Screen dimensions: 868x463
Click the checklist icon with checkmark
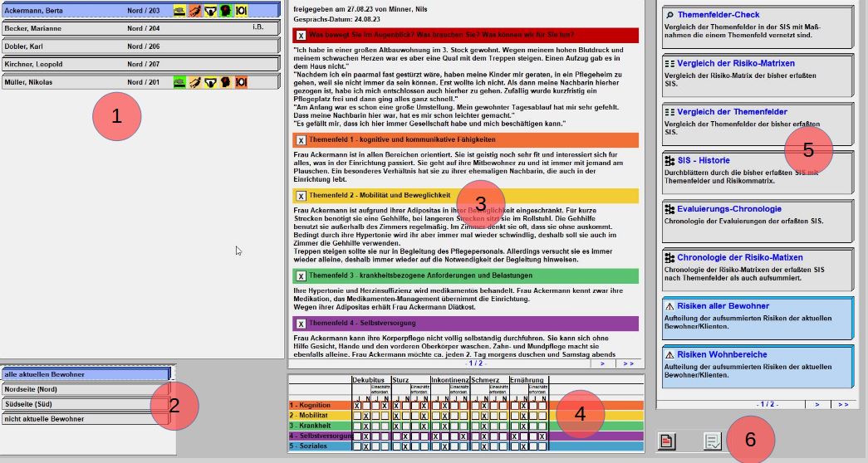pyautogui.click(x=713, y=441)
